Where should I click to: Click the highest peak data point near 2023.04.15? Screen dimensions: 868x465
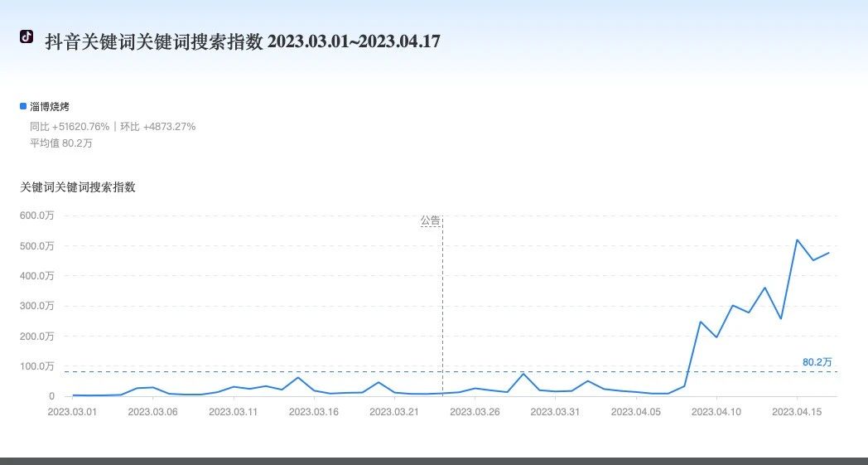797,240
